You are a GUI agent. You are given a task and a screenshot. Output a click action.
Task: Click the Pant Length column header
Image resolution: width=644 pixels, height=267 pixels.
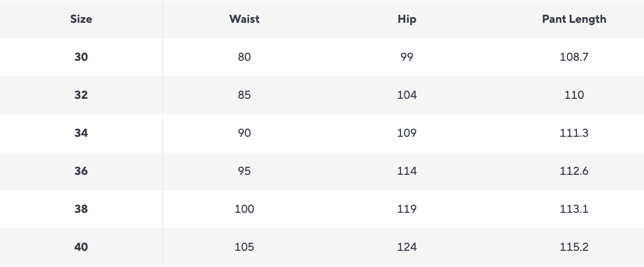click(x=574, y=19)
